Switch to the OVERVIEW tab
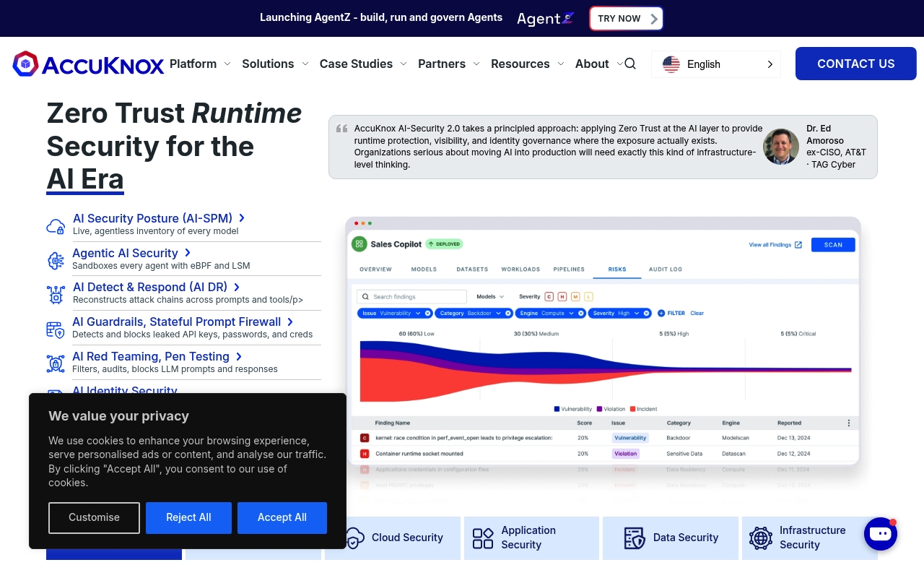 coord(375,269)
